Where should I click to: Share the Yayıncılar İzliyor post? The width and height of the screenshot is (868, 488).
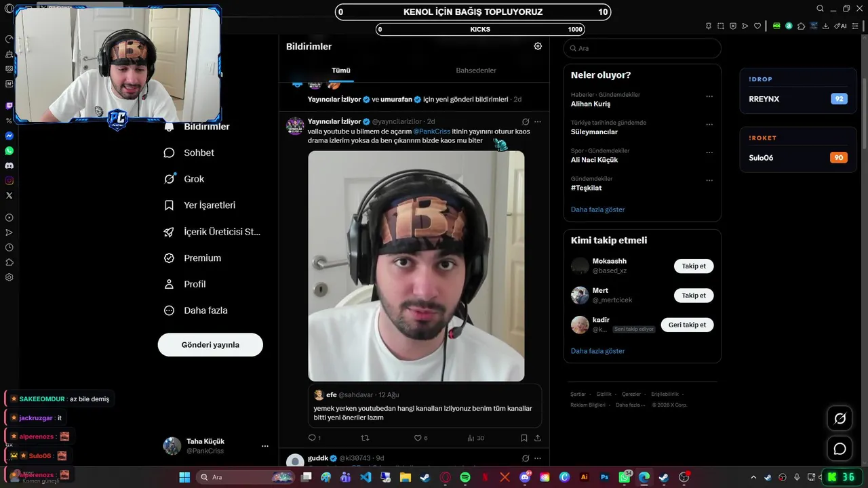pos(538,438)
